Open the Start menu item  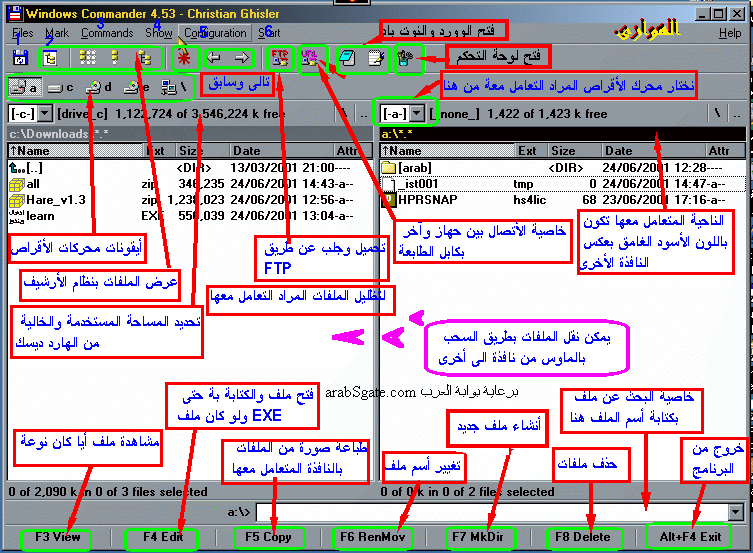click(x=269, y=33)
